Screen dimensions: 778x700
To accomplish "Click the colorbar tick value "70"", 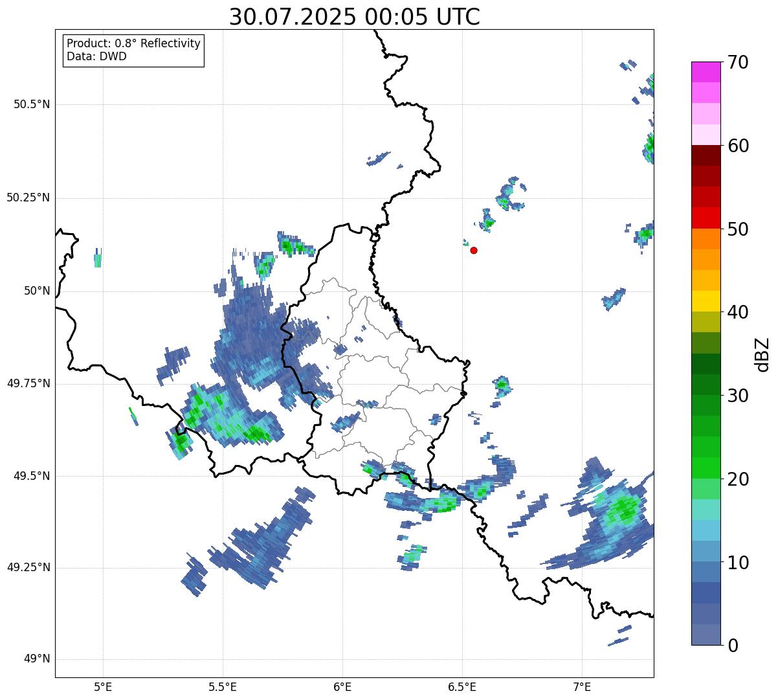I will point(738,62).
